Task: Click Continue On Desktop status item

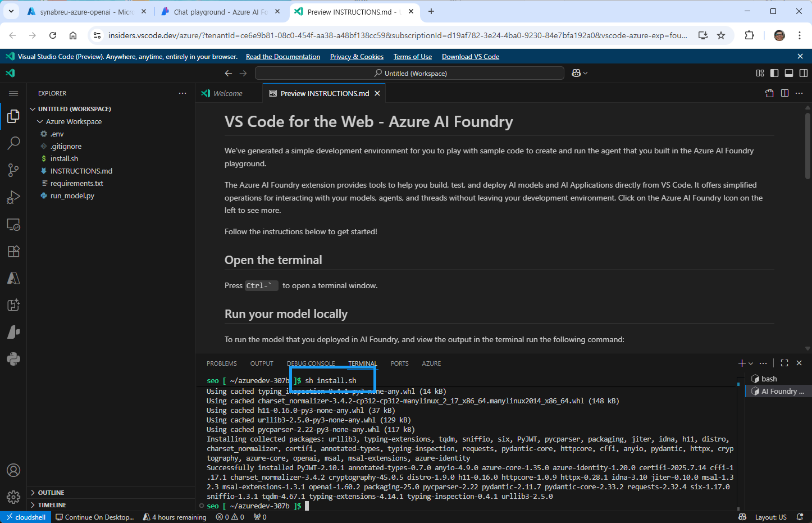Action: point(95,517)
